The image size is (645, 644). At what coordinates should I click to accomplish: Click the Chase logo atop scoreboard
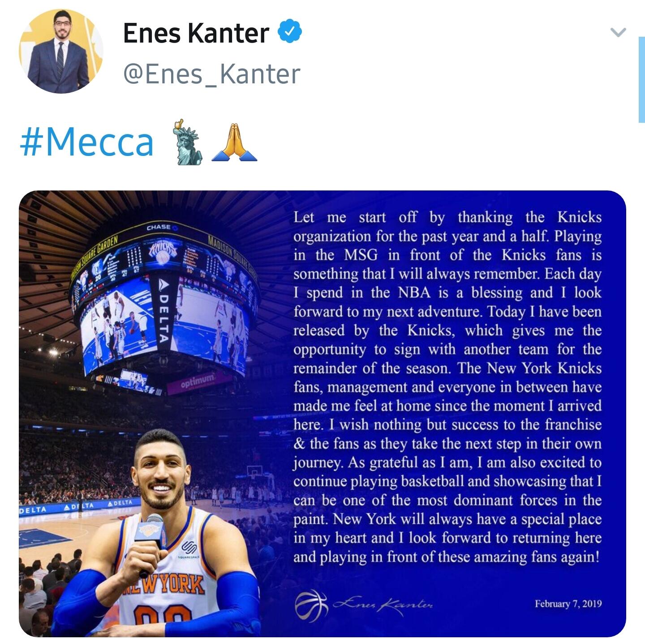[x=161, y=227]
